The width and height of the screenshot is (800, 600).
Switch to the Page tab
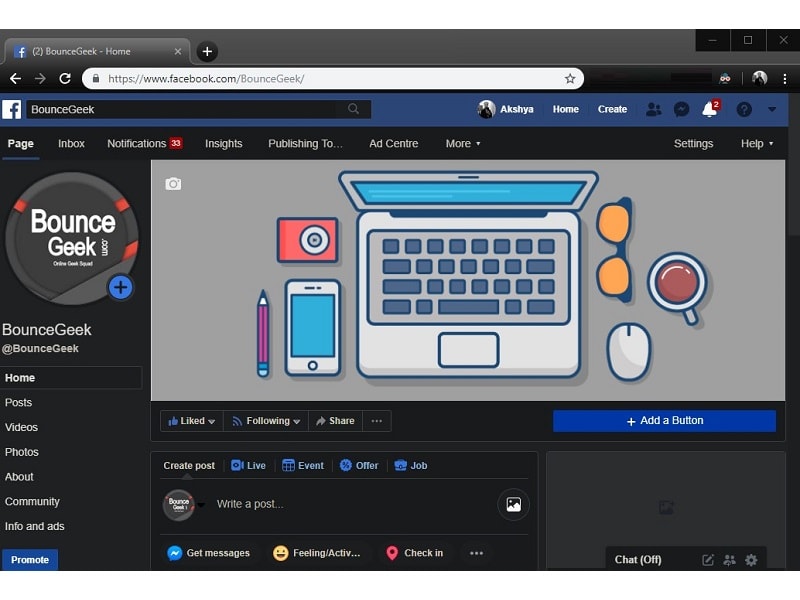click(20, 143)
